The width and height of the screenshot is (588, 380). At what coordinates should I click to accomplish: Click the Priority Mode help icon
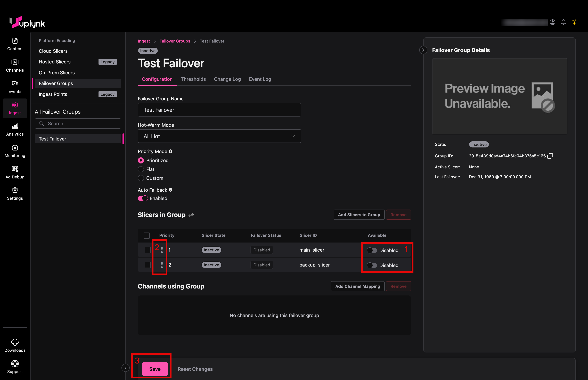170,151
